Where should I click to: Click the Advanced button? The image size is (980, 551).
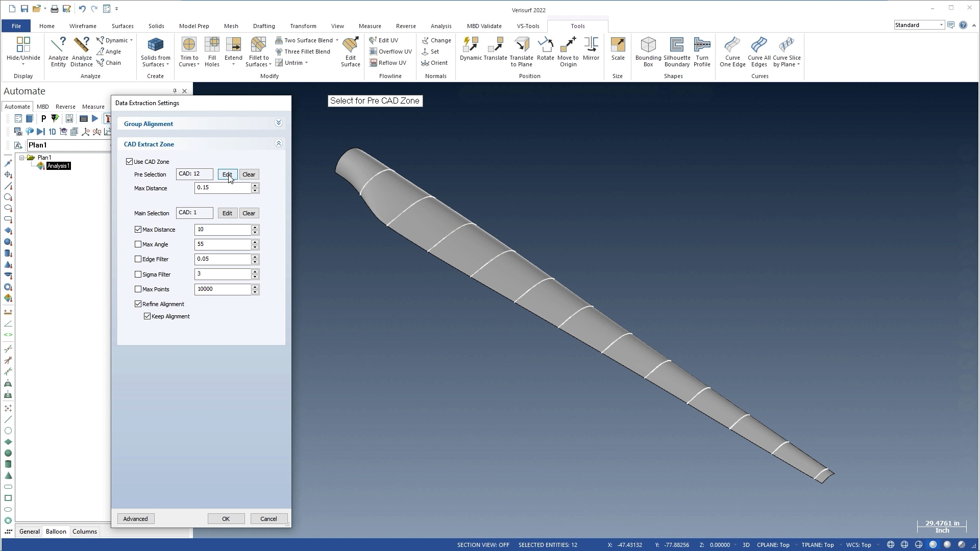click(135, 519)
